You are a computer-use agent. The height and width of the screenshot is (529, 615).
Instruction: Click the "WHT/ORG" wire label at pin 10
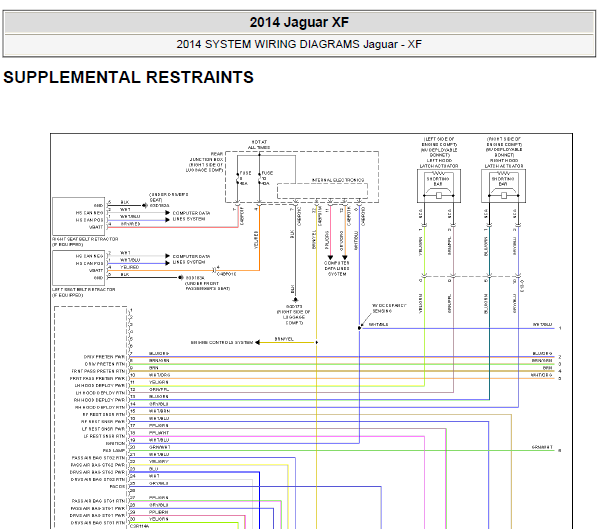click(x=160, y=375)
